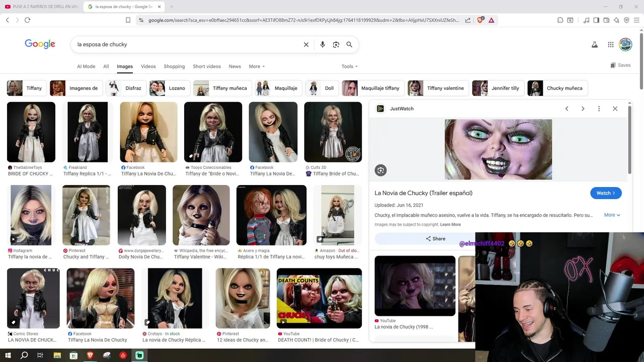This screenshot has height=362, width=644.
Task: Open Microsoft Store from the taskbar
Action: [x=73, y=355]
